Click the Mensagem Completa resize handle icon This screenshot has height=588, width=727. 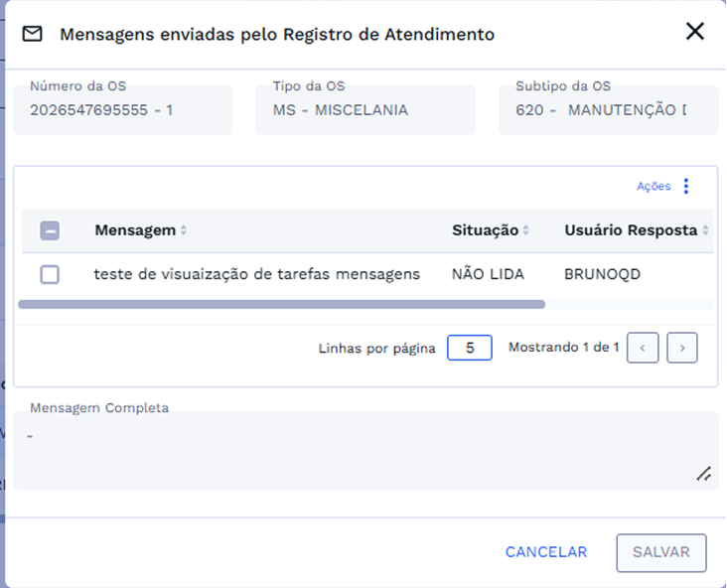point(704,474)
